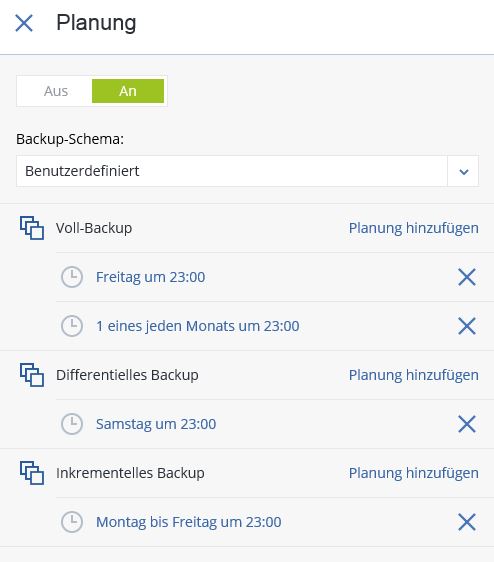Image resolution: width=494 pixels, height=562 pixels.
Task: Click the Inkrementelles Backup copy icon
Action: 32,473
